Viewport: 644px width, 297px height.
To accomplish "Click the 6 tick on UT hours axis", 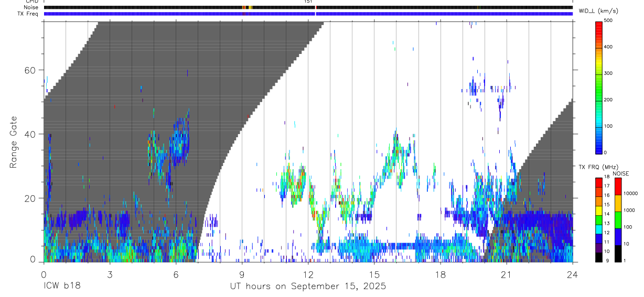I will [176, 274].
